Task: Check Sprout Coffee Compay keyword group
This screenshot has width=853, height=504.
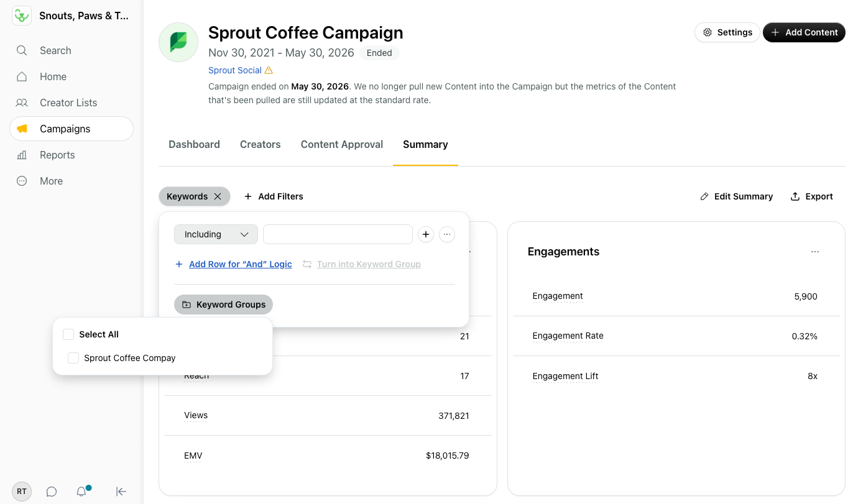Action: (73, 358)
